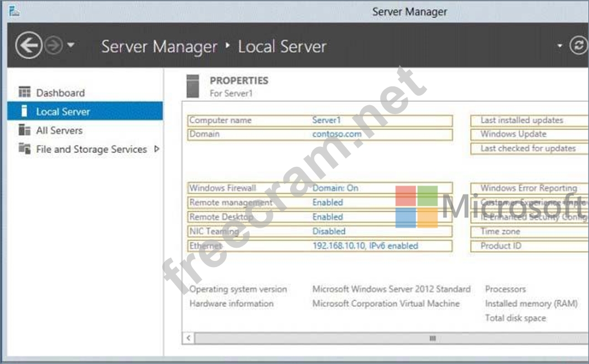Image resolution: width=589 pixels, height=364 pixels.
Task: Click the Domain property label
Action: 204,134
